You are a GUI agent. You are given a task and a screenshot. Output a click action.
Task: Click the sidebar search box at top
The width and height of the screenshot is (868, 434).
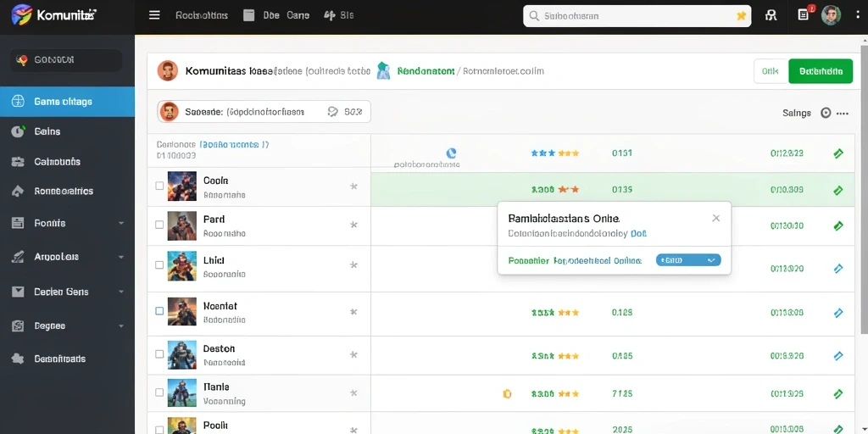coord(66,60)
